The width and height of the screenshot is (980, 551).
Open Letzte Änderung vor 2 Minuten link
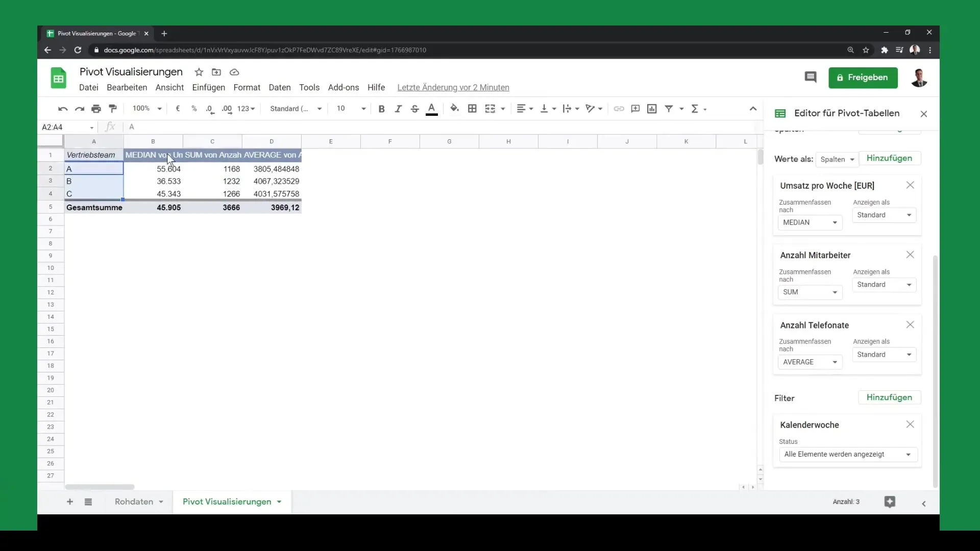point(453,88)
